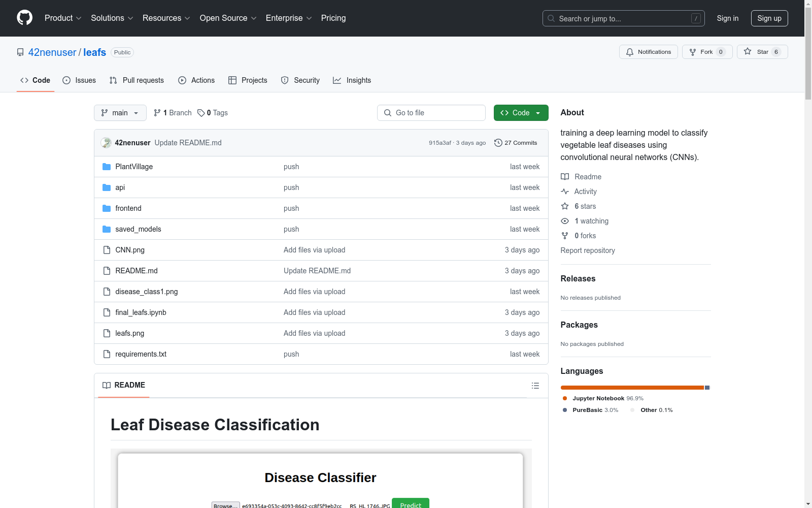Select the Code repository tab
Viewport: 812px width, 508px height.
tap(36, 80)
